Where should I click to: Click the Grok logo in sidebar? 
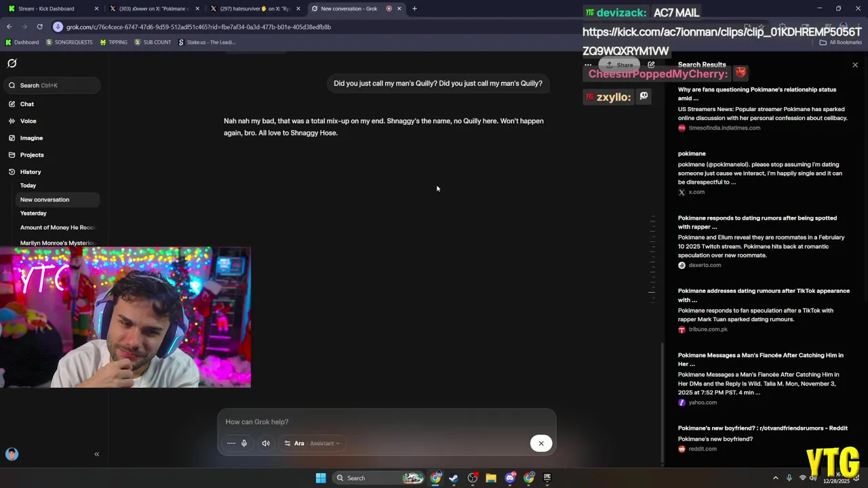12,63
